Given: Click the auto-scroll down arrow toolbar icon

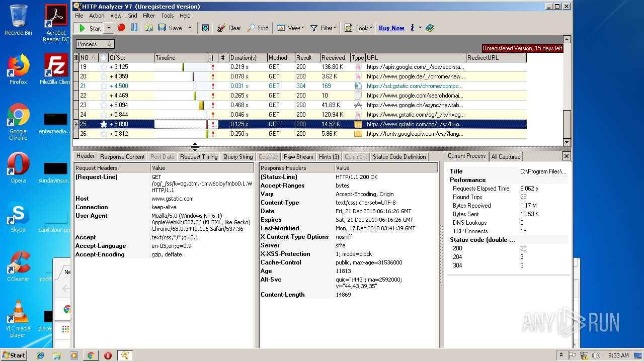Looking at the screenshot, I should pyautogui.click(x=205, y=28).
